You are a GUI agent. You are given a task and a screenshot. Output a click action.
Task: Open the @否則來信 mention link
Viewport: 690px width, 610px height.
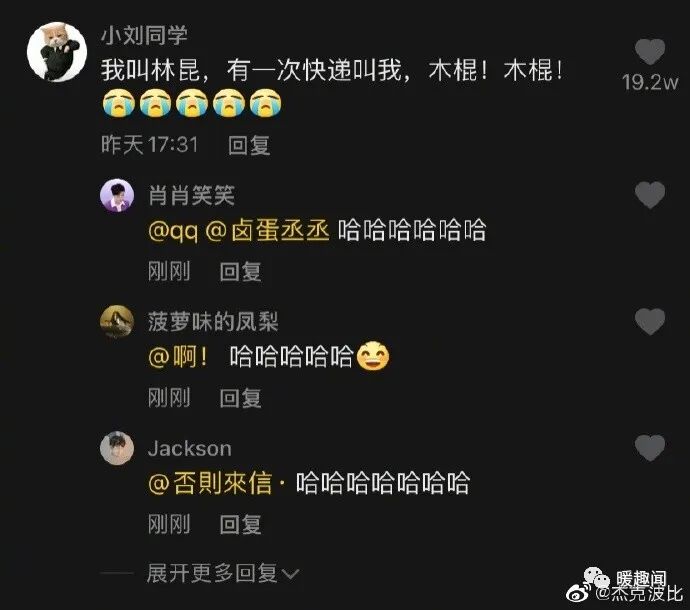click(x=210, y=483)
